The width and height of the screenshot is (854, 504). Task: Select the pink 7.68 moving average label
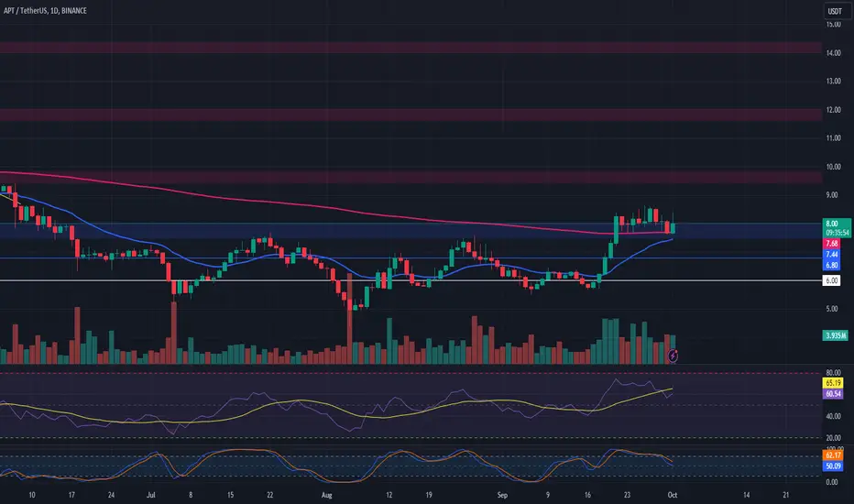(832, 244)
